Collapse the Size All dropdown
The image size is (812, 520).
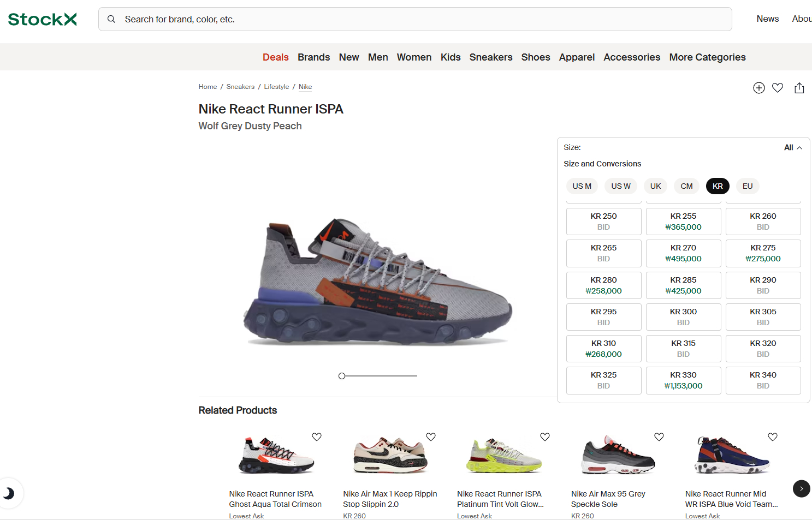tap(793, 148)
